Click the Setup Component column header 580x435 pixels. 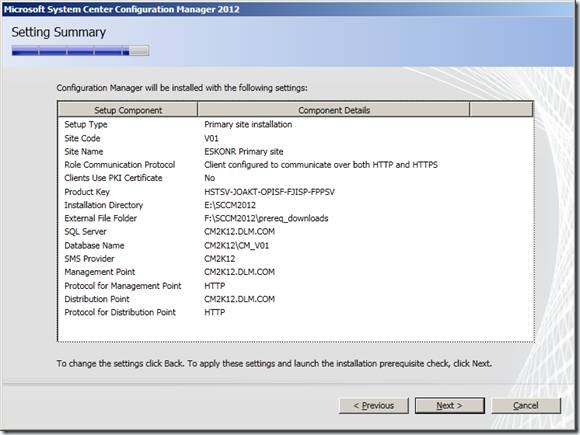tap(128, 110)
